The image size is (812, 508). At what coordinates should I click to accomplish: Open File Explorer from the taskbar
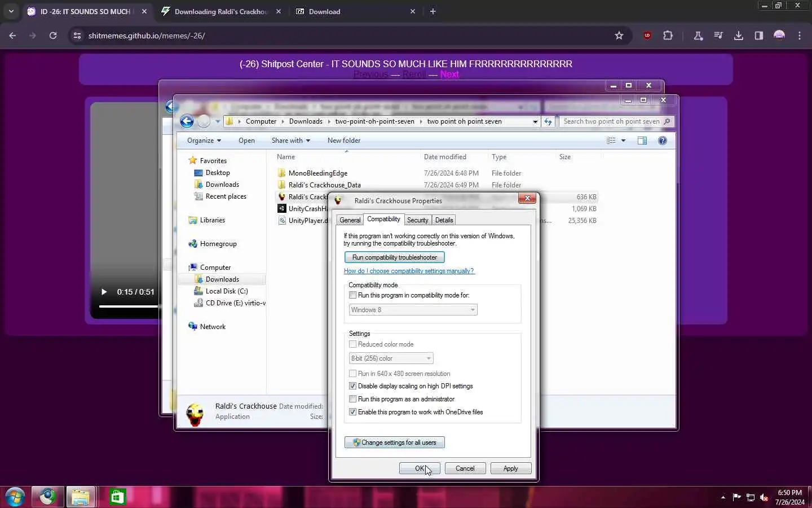(81, 497)
